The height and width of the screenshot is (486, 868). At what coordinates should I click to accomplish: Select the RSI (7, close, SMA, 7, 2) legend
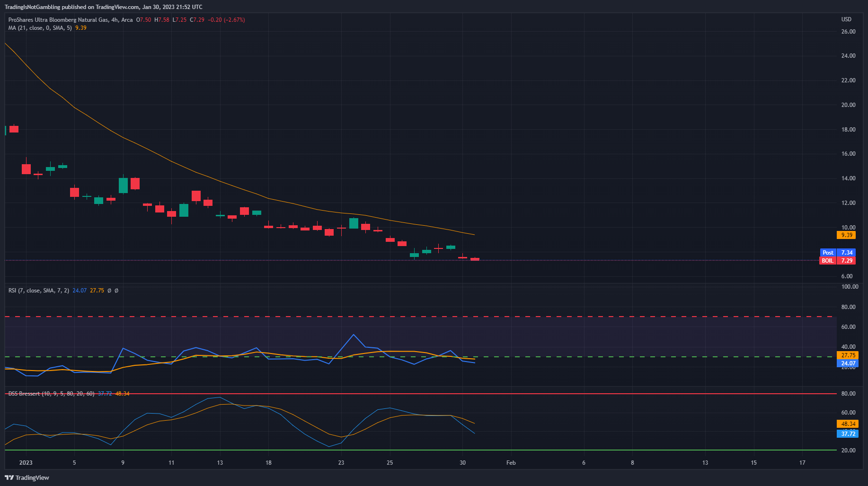[x=39, y=291]
